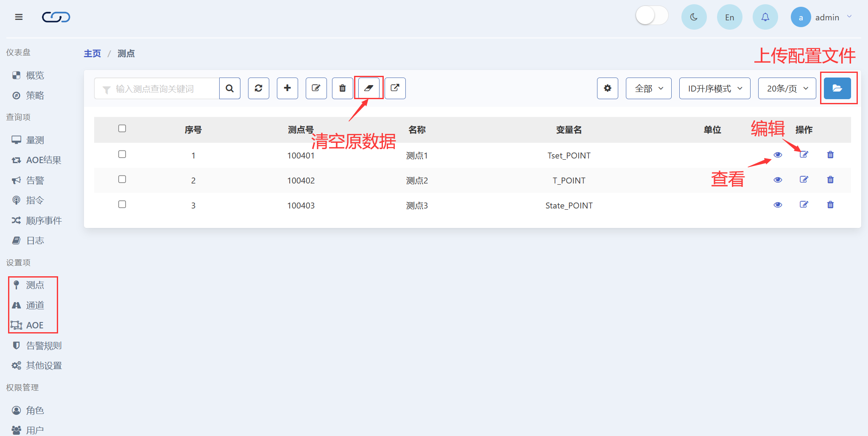Upload config file with folder button

[x=837, y=88]
